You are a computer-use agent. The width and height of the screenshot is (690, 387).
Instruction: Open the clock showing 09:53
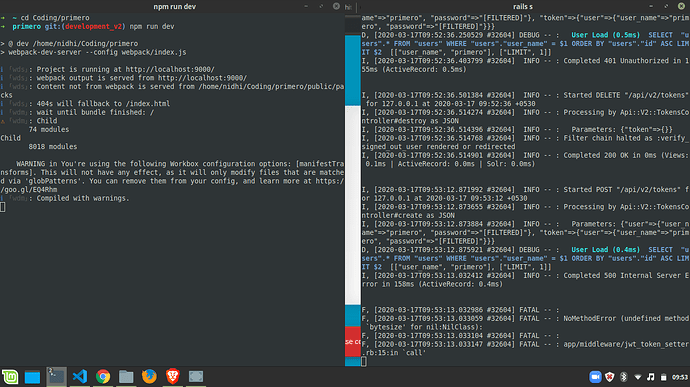[680, 377]
